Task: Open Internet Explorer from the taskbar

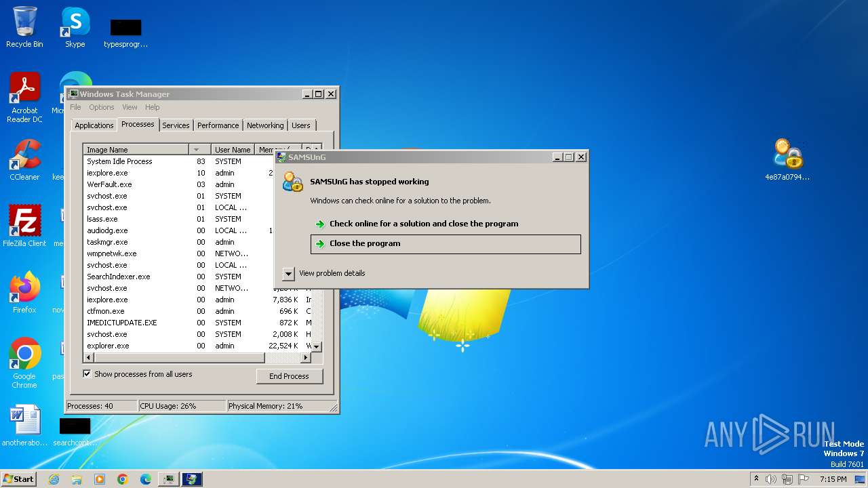Action: (54, 479)
